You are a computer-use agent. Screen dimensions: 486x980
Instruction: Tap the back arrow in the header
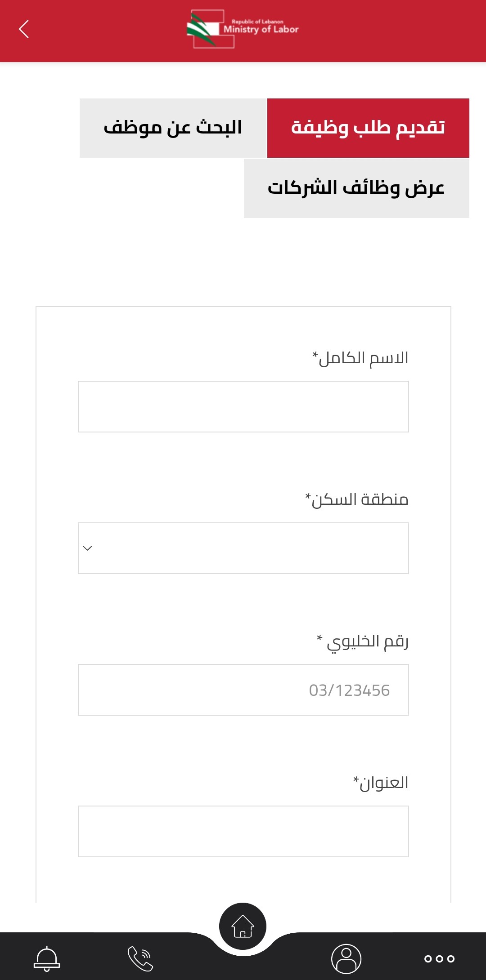coord(24,29)
